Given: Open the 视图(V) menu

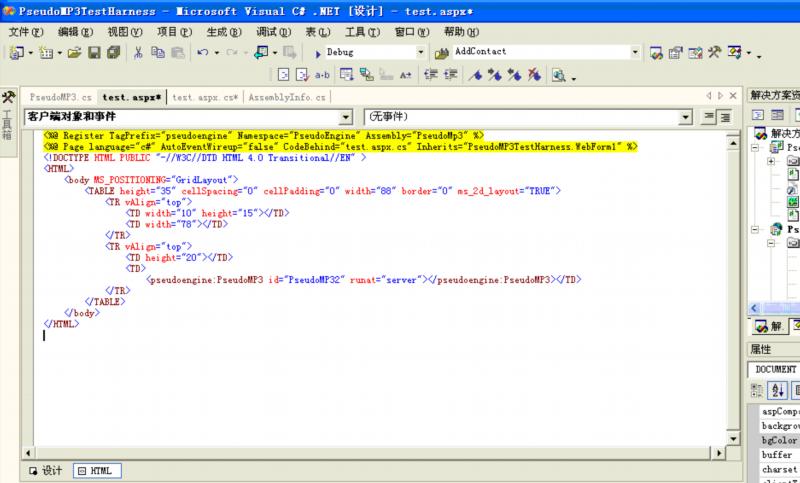Looking at the screenshot, I should tap(125, 32).
